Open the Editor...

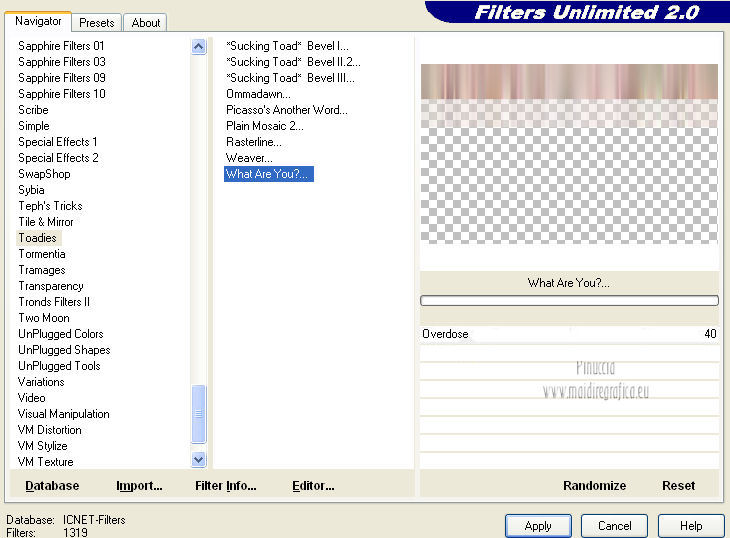(313, 486)
